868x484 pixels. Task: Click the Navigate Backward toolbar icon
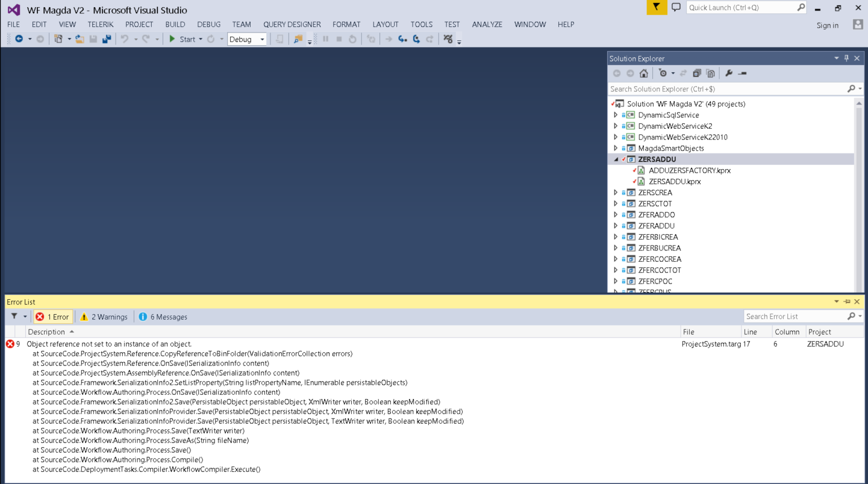(19, 39)
